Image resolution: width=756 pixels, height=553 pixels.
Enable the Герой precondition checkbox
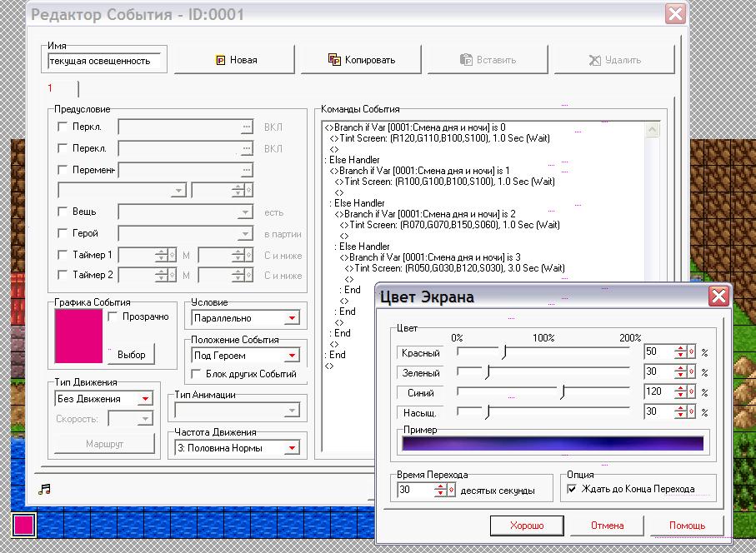pyautogui.click(x=63, y=234)
